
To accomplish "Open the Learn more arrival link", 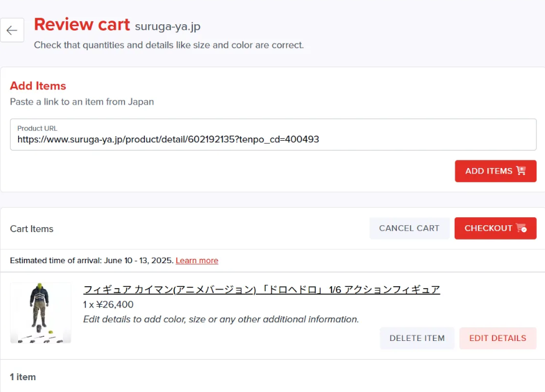I will coord(197,260).
